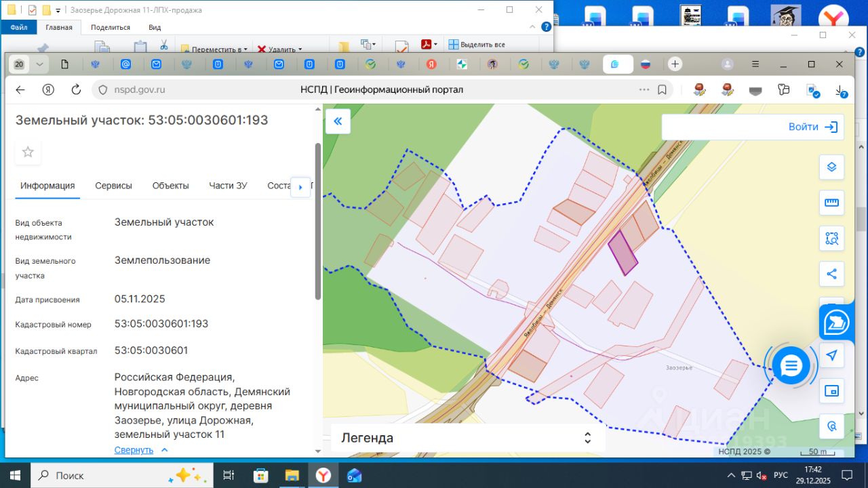The height and width of the screenshot is (488, 868).
Task: Click the geolocation arrow button
Action: (831, 355)
